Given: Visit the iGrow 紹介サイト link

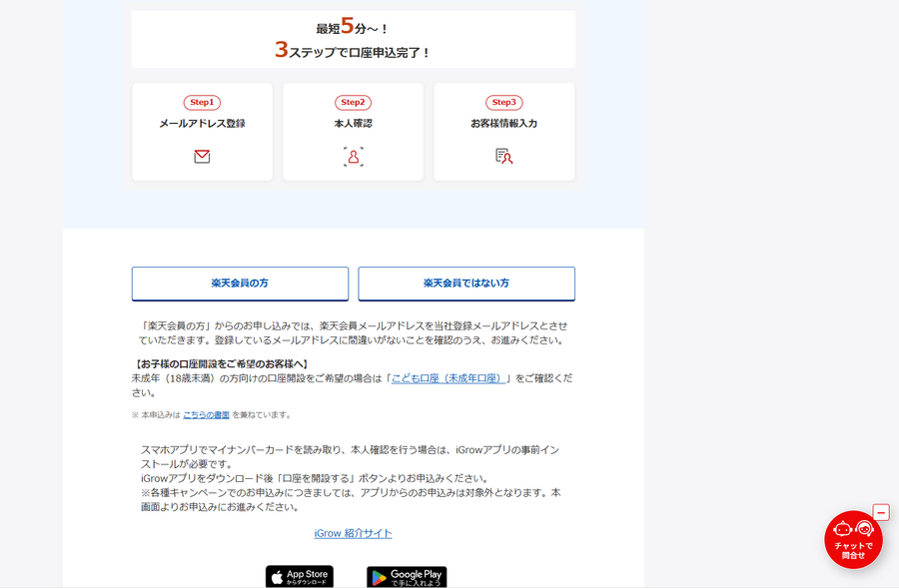Looking at the screenshot, I should 354,533.
